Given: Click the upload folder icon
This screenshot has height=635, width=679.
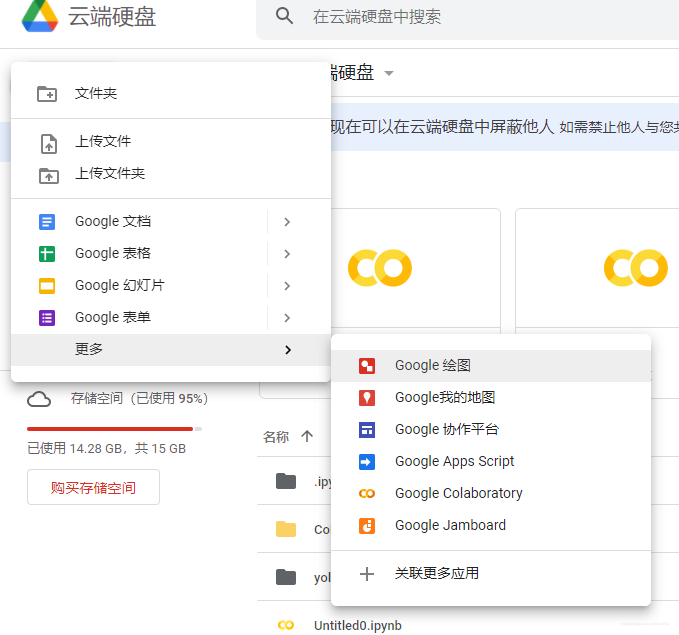Looking at the screenshot, I should point(48,175).
